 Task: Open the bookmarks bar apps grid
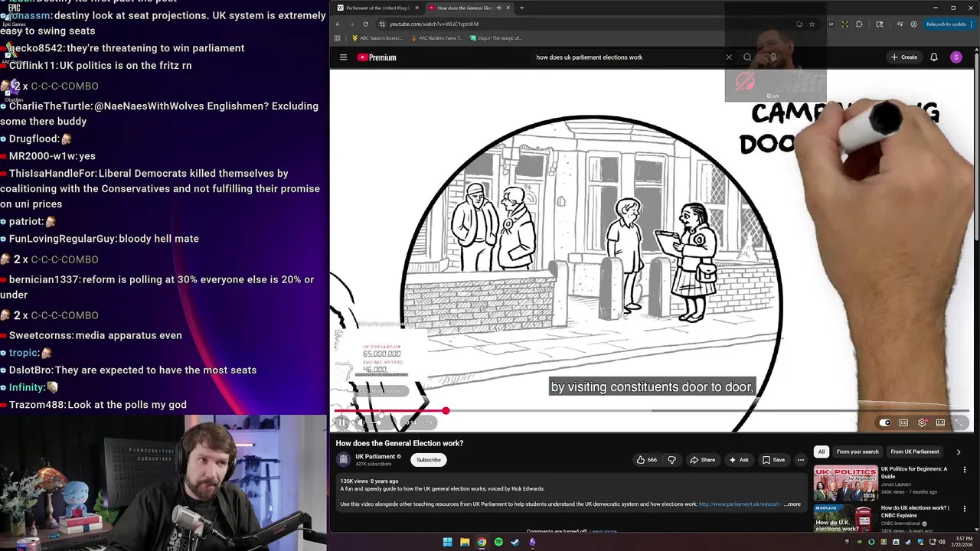coord(338,38)
